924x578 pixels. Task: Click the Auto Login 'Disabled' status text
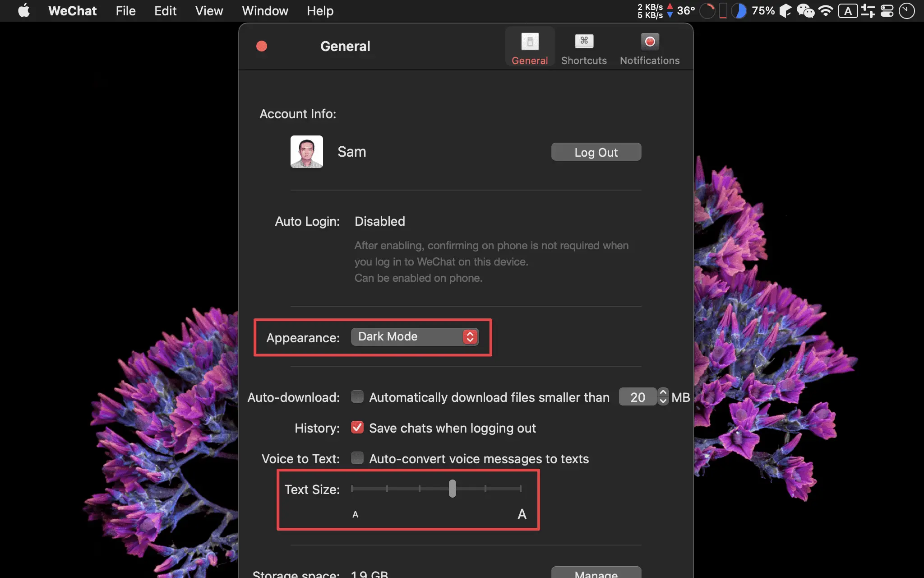380,221
